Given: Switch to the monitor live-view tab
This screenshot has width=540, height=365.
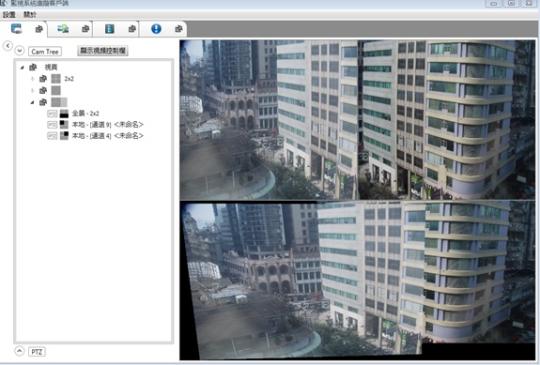Looking at the screenshot, I should (x=16, y=29).
